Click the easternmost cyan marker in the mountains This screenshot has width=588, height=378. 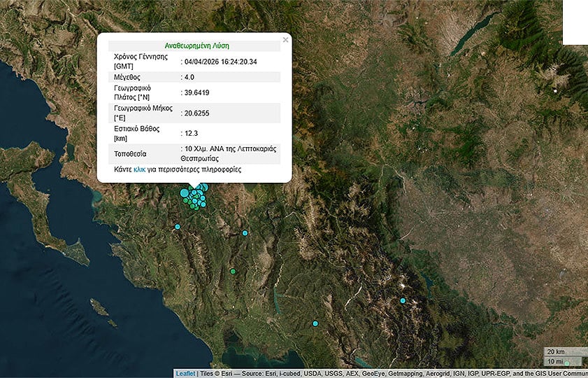(x=403, y=301)
